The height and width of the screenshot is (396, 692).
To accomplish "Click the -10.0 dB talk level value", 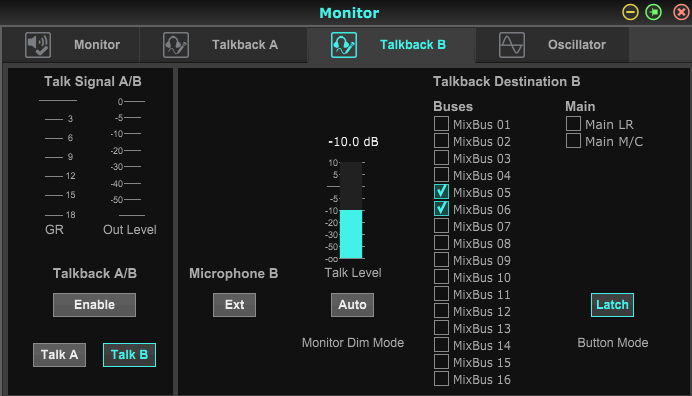I will 353,142.
